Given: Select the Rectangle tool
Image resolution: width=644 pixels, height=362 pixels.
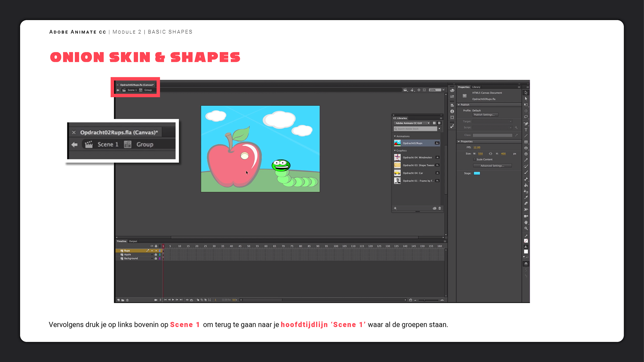Looking at the screenshot, I should point(526,142).
